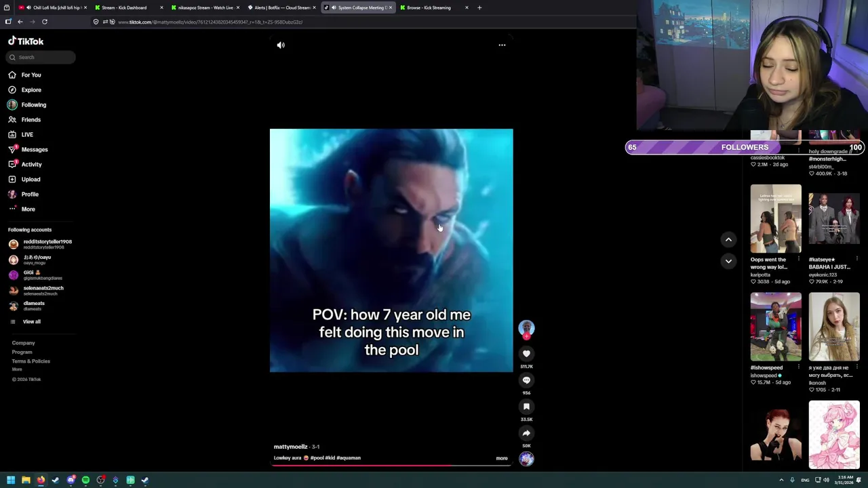868x488 pixels.
Task: Open the video comments panel
Action: coord(526,380)
